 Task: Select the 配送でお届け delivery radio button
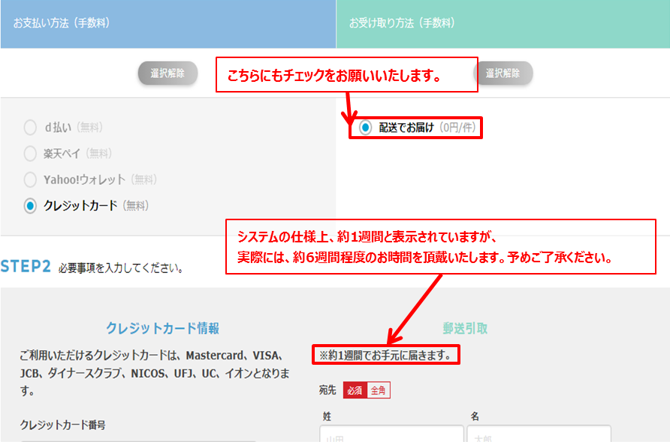point(365,127)
